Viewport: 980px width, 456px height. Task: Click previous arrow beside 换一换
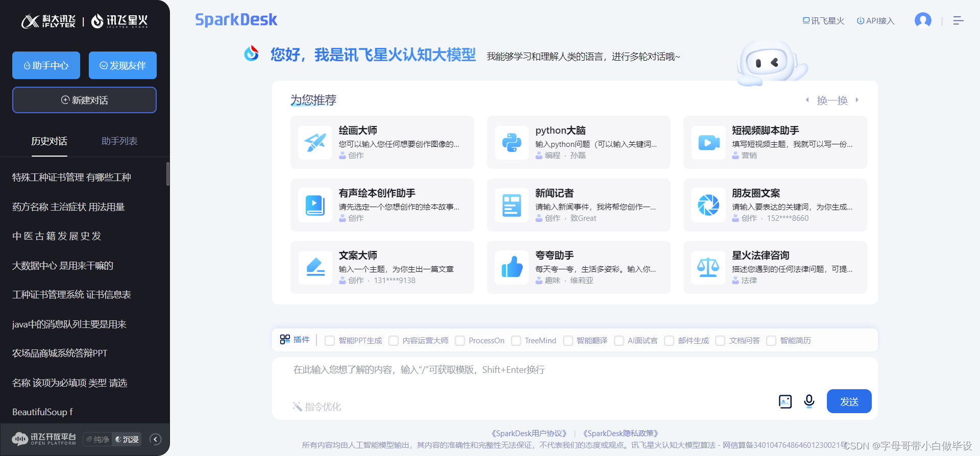807,100
